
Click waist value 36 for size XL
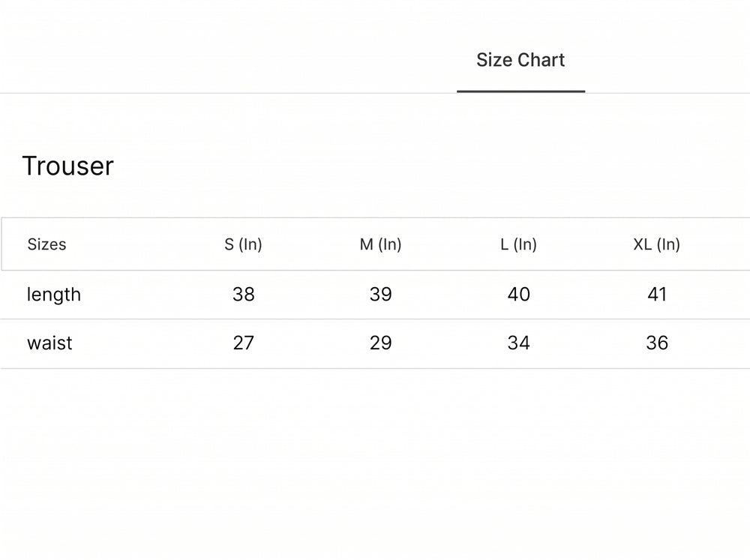[657, 343]
